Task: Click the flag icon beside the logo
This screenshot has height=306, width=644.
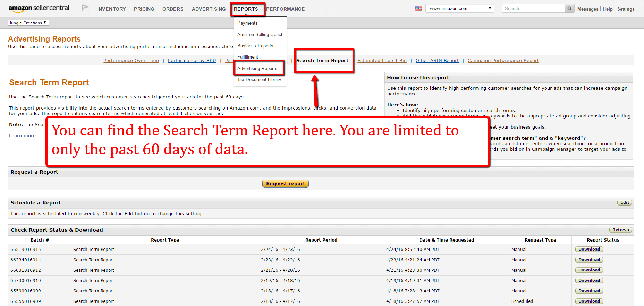Action: coord(85,8)
